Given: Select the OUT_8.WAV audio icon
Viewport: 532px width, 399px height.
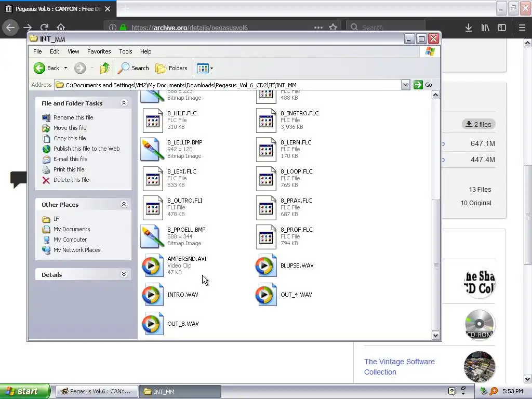Looking at the screenshot, I should coord(153,324).
